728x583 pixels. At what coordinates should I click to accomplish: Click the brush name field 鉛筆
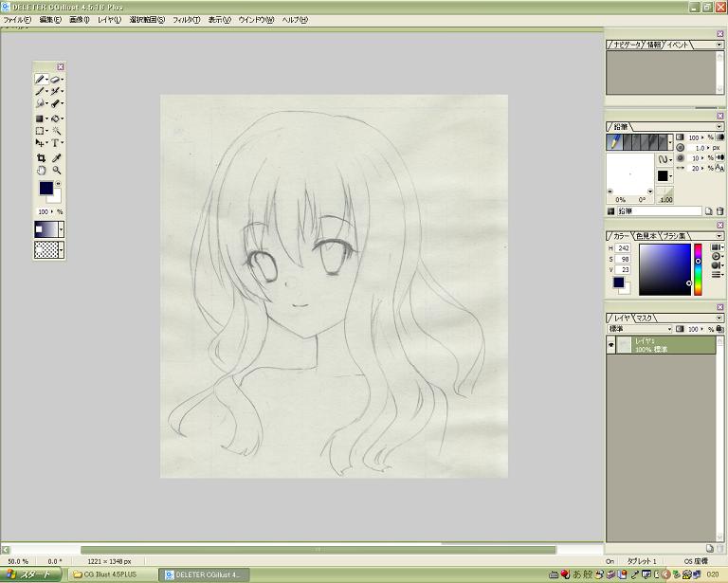click(x=659, y=211)
